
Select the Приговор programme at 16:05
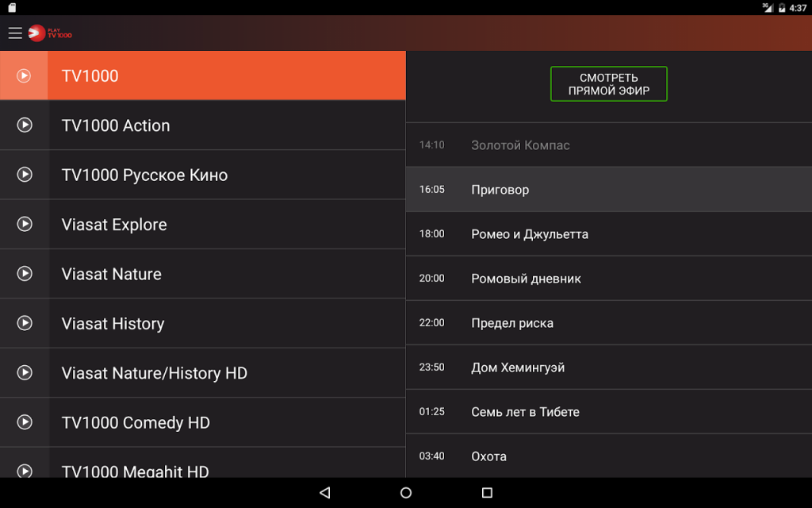pos(609,189)
